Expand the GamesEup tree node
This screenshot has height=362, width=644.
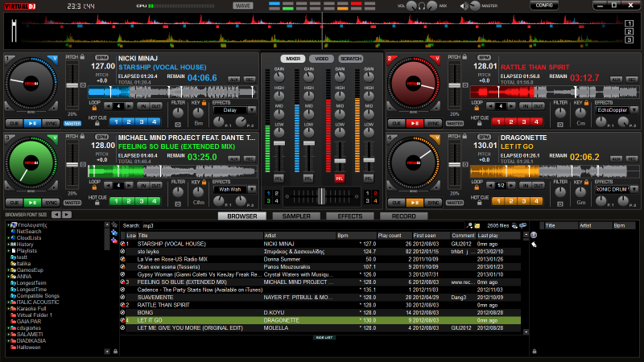point(8,270)
